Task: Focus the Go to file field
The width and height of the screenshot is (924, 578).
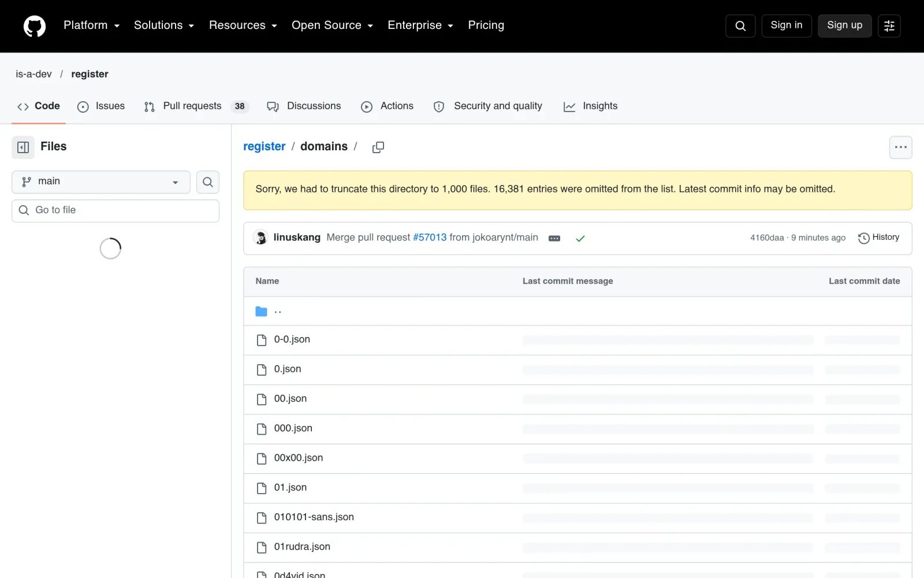Action: click(x=115, y=211)
